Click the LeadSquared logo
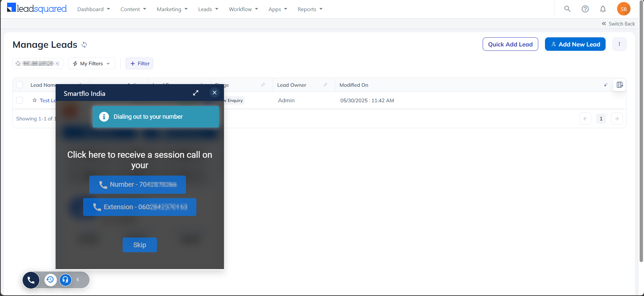The image size is (644, 296). click(37, 8)
